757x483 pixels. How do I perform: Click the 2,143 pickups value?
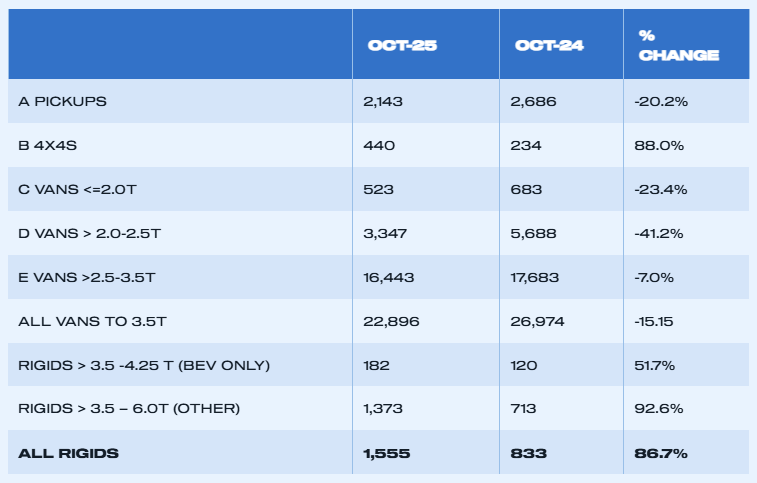click(385, 102)
